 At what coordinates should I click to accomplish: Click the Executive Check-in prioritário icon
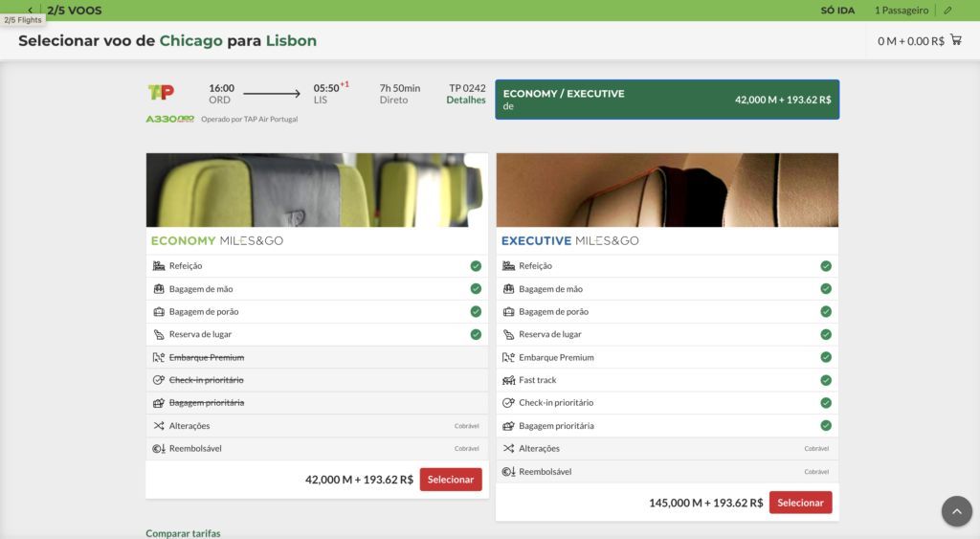[x=509, y=403]
